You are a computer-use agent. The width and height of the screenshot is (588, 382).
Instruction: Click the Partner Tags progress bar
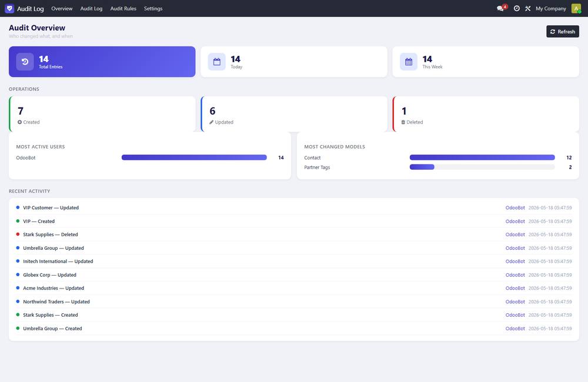tap(482, 167)
